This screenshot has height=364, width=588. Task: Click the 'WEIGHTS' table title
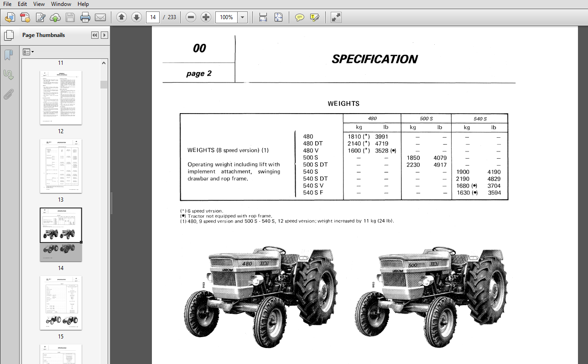[343, 104]
